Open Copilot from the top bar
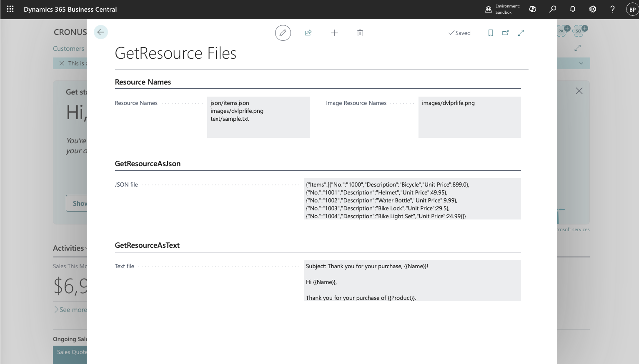The height and width of the screenshot is (364, 639). [533, 9]
